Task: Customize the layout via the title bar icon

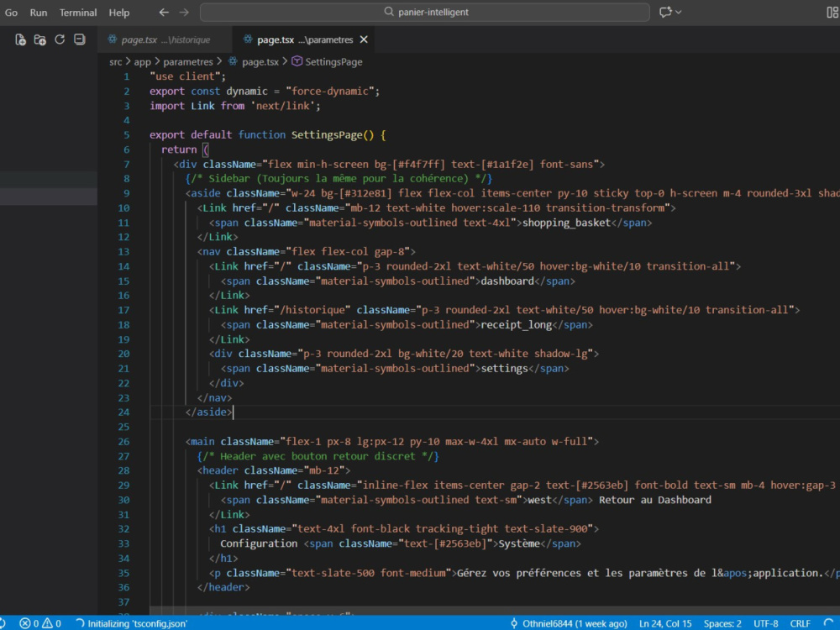Action: (832, 12)
